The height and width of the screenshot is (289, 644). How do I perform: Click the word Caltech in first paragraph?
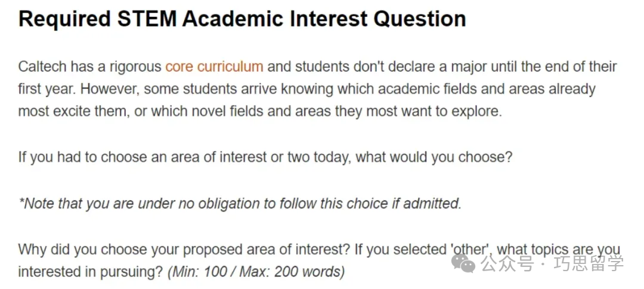42,66
